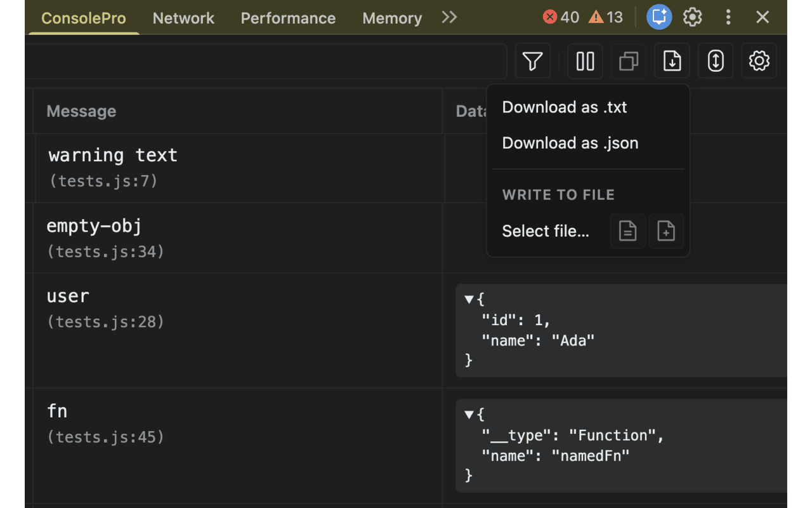Click the "__type": "Function" line
Viewport: 812px width, 508px height.
(x=572, y=435)
